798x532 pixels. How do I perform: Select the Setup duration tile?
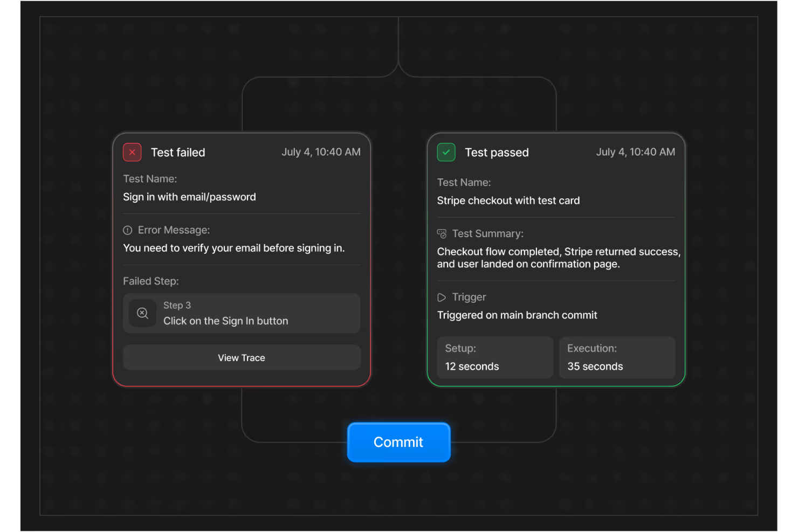tap(494, 357)
